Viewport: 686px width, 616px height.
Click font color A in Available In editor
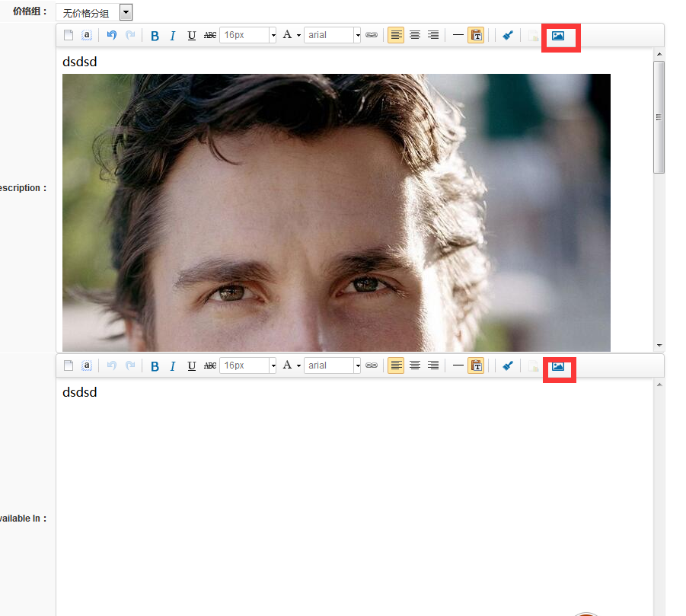pos(287,365)
